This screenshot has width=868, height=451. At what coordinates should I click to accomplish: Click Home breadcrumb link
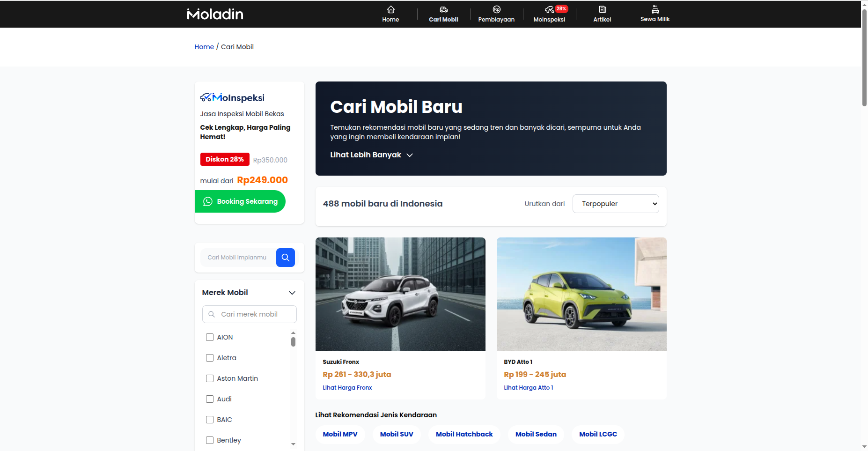point(204,47)
